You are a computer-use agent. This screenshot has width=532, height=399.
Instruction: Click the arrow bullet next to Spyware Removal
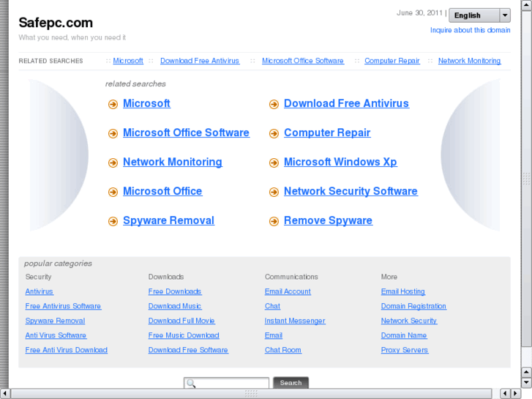[x=113, y=221]
